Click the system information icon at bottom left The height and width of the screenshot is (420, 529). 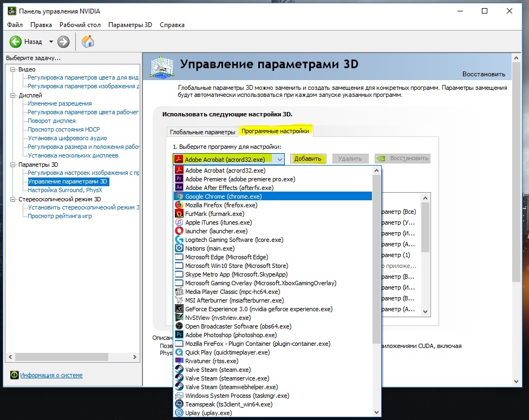coord(14,375)
